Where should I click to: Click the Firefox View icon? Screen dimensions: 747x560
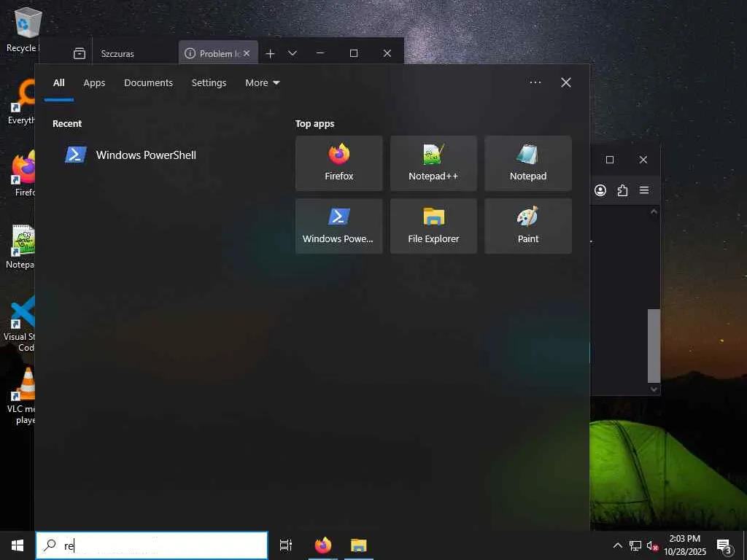tap(79, 53)
